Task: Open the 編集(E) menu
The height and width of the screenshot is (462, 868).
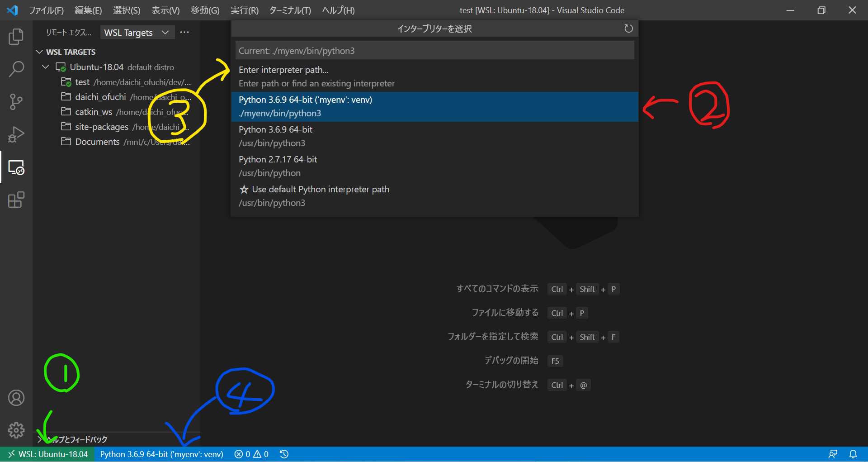Action: 88,10
